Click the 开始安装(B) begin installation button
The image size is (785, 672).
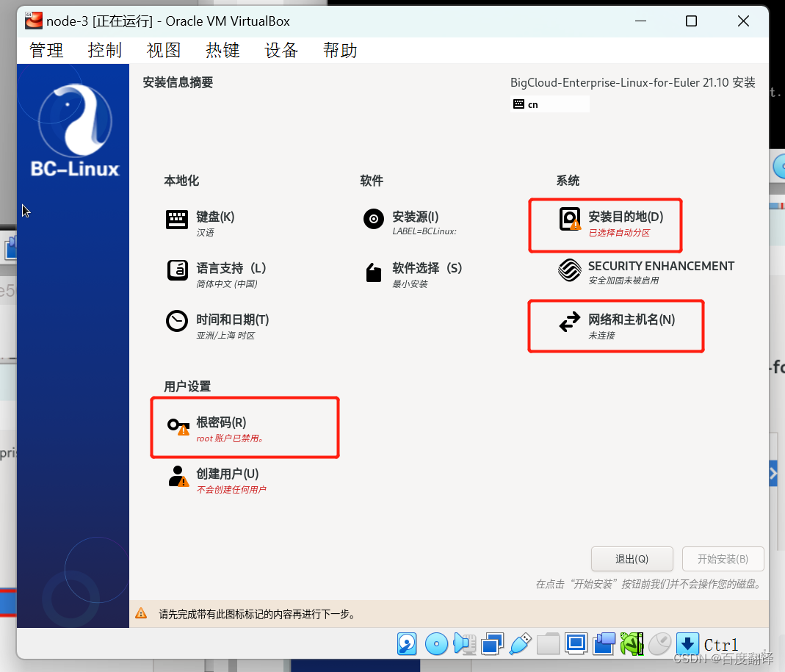pos(723,559)
